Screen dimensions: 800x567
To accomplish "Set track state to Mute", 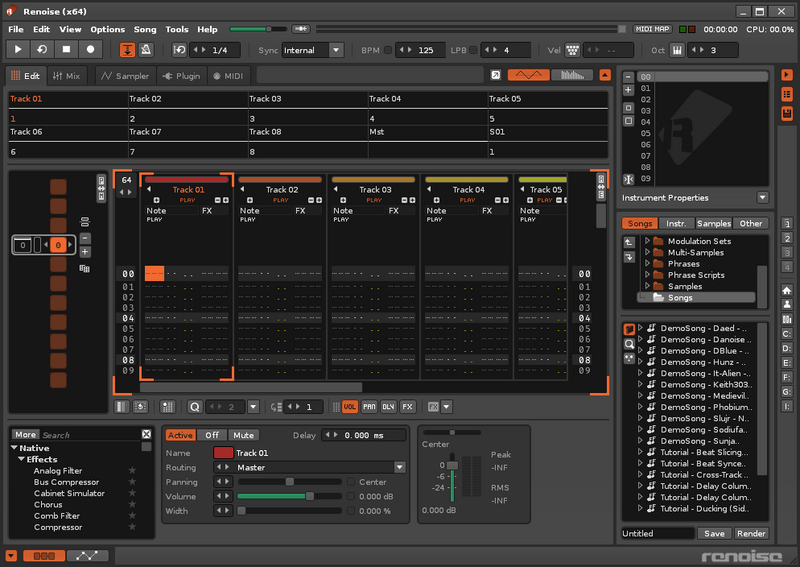I will (x=243, y=435).
